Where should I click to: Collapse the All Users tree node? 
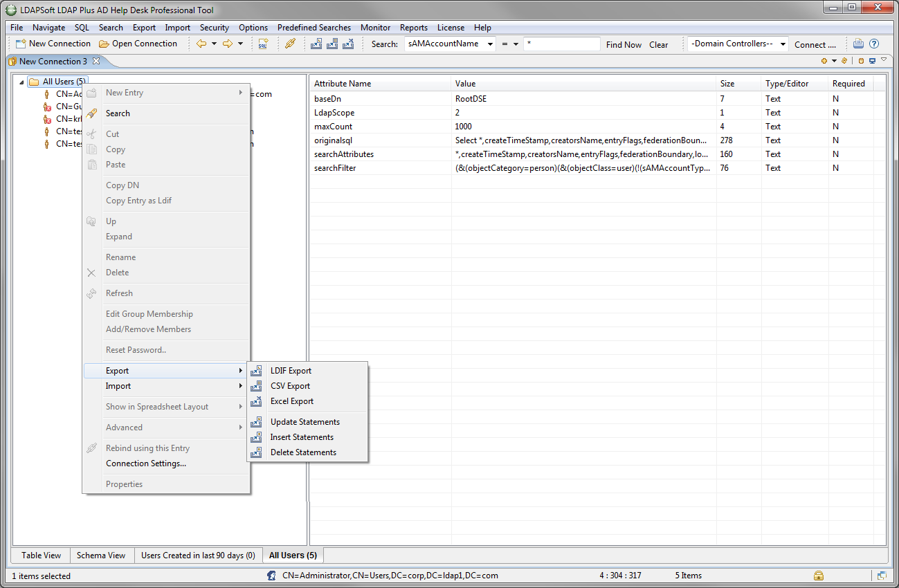coord(21,82)
